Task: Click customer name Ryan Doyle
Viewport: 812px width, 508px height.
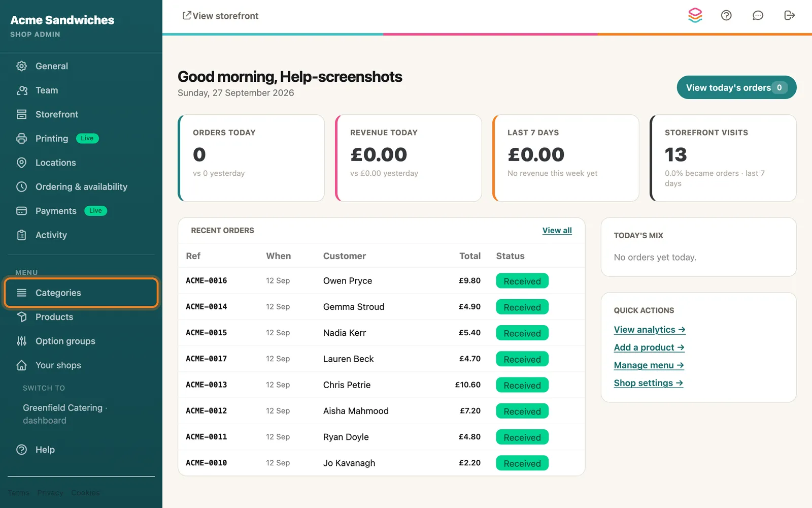Action: click(x=346, y=437)
